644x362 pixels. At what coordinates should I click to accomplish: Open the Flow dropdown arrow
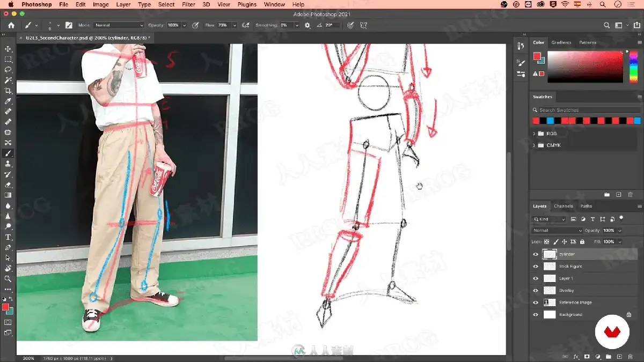tap(235, 25)
